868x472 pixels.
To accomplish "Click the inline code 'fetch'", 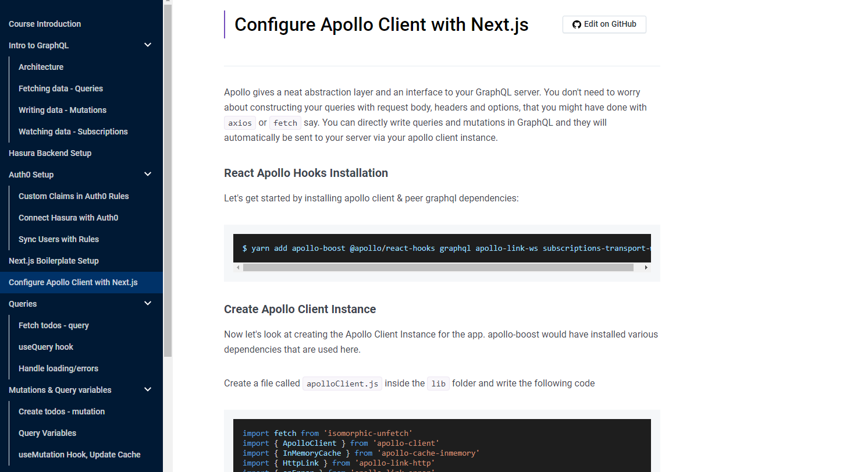I will coord(285,123).
